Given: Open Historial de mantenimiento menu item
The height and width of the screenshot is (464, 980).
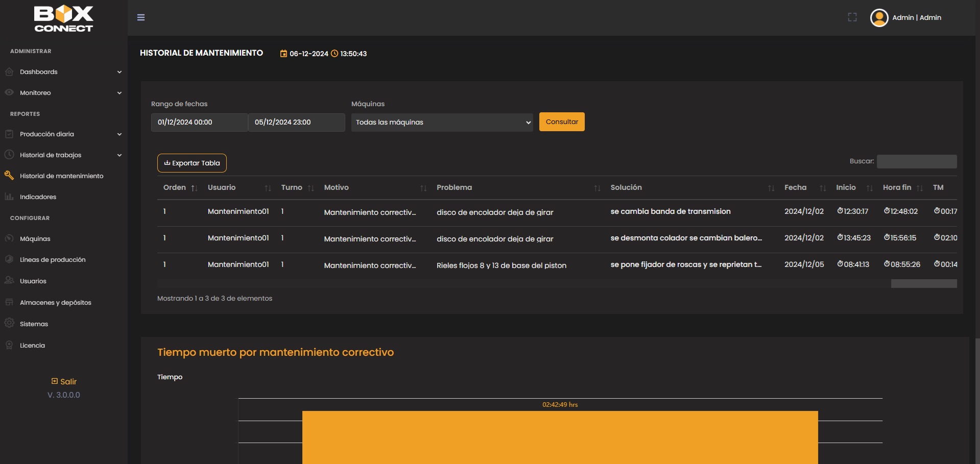Looking at the screenshot, I should (x=61, y=176).
